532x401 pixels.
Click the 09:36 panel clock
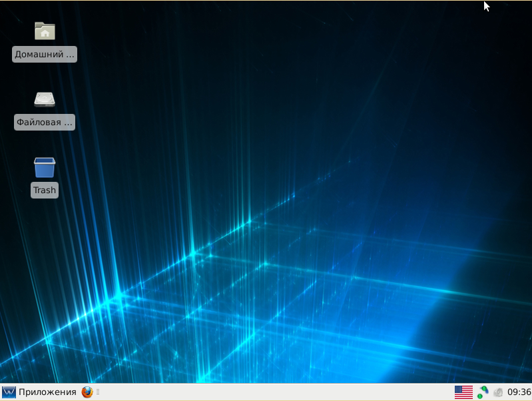[519, 392]
